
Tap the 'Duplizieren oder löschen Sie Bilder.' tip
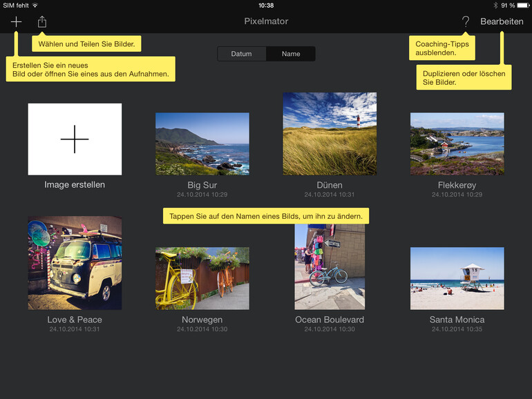point(464,77)
